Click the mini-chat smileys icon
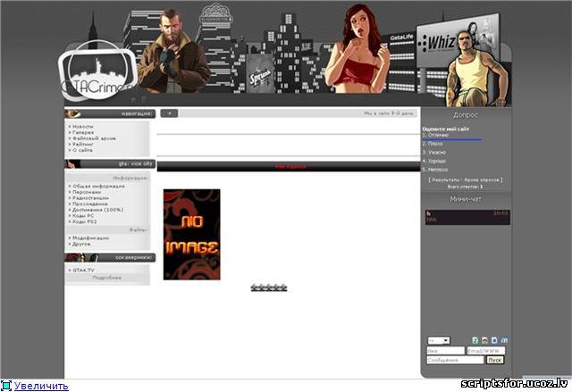The image size is (572, 392). coord(484,340)
